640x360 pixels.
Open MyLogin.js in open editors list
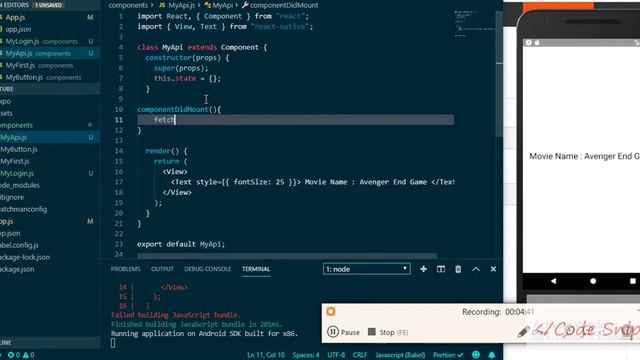49,41
